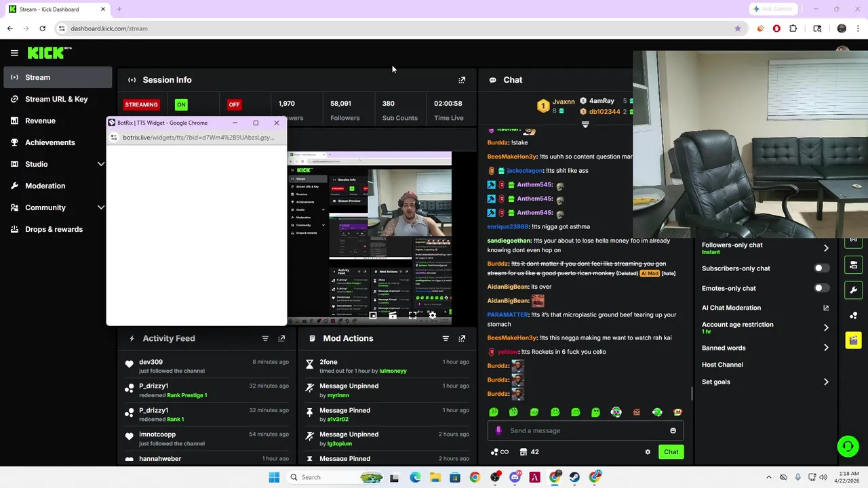Pop out the Activity Feed panel
This screenshot has height=488, width=868.
[281, 338]
